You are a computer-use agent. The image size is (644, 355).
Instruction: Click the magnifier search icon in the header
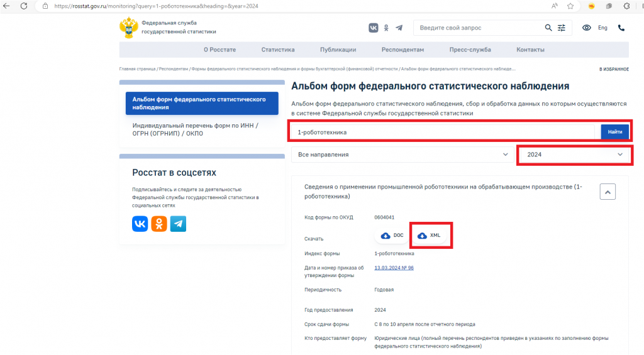[x=548, y=28]
